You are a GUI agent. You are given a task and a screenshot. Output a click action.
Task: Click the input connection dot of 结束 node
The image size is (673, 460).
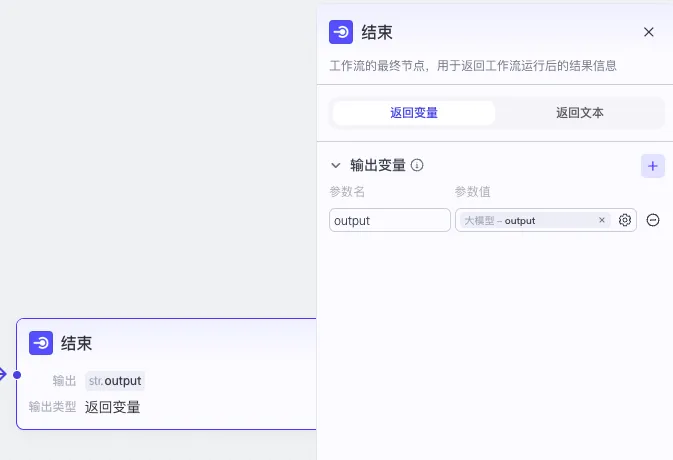pos(17,375)
